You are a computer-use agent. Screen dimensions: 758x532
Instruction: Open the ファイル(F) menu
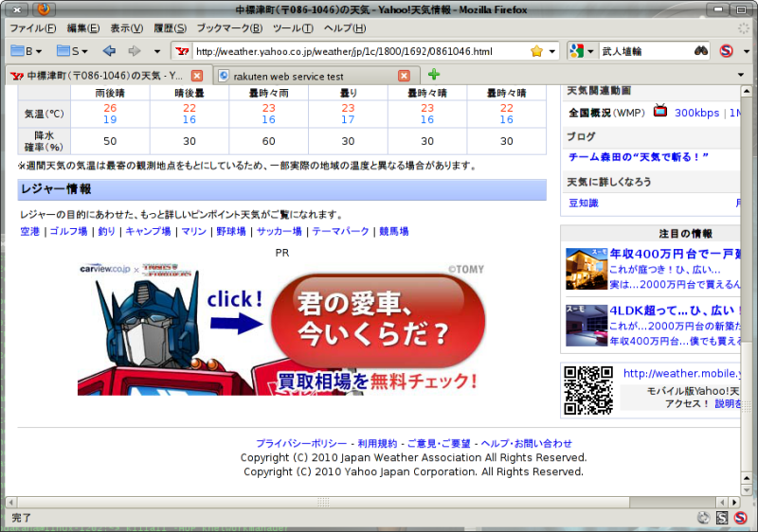[33, 28]
